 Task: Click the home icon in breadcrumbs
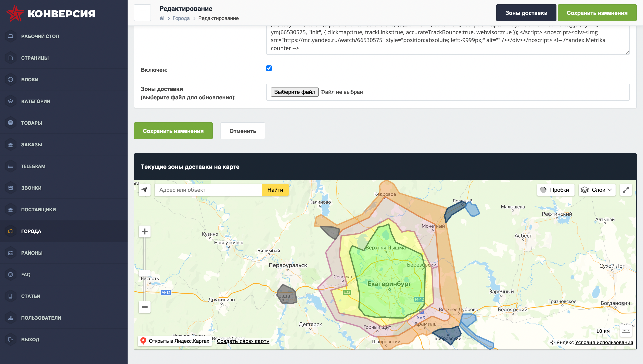(x=162, y=18)
